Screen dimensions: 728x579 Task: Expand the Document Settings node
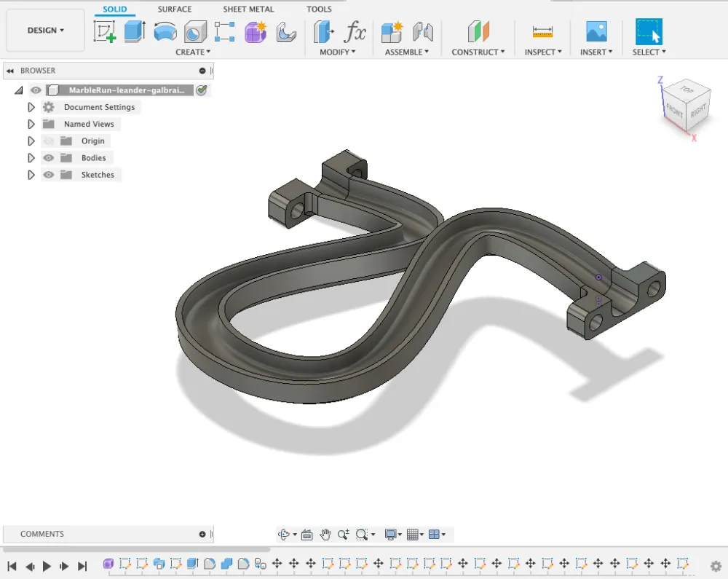(31, 107)
